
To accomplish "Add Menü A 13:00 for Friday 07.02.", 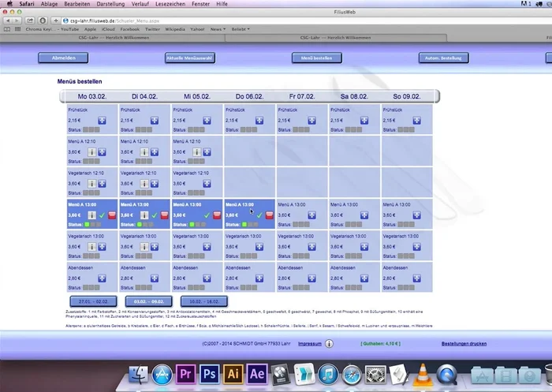I will (311, 215).
